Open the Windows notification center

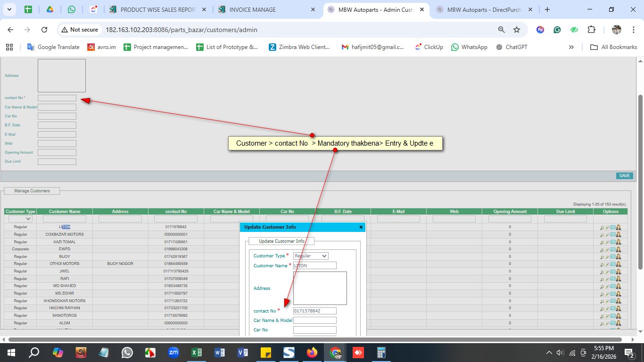[x=630, y=353]
